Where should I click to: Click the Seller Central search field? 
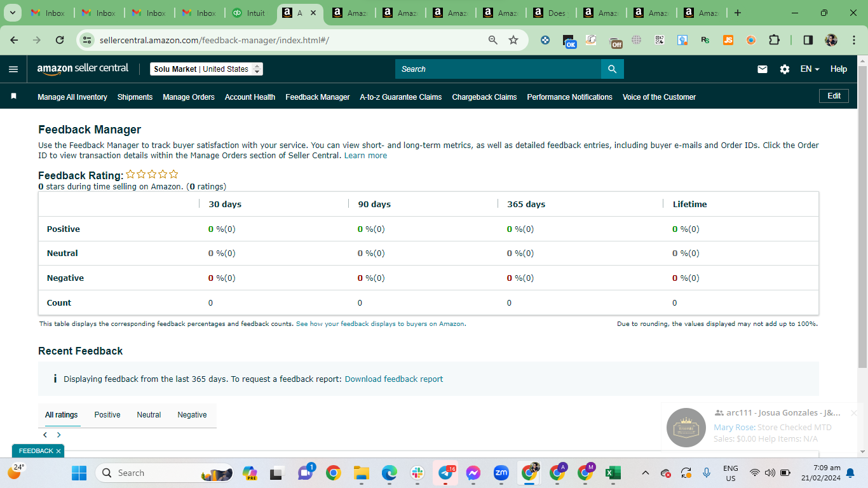coord(498,69)
